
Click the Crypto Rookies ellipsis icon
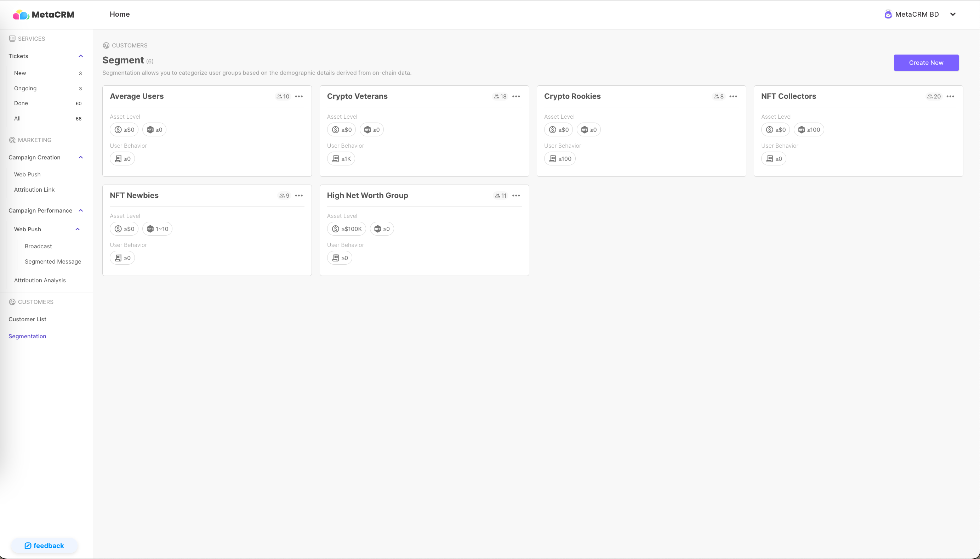click(x=733, y=96)
